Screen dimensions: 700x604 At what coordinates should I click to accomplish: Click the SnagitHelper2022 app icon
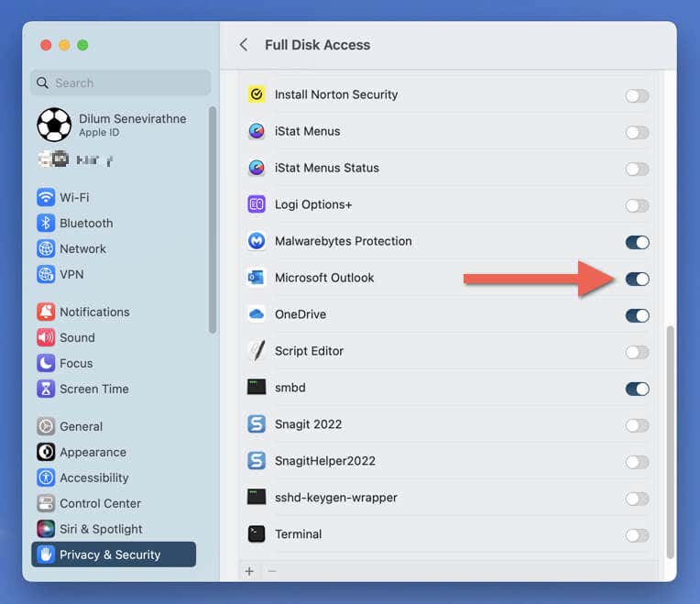257,460
